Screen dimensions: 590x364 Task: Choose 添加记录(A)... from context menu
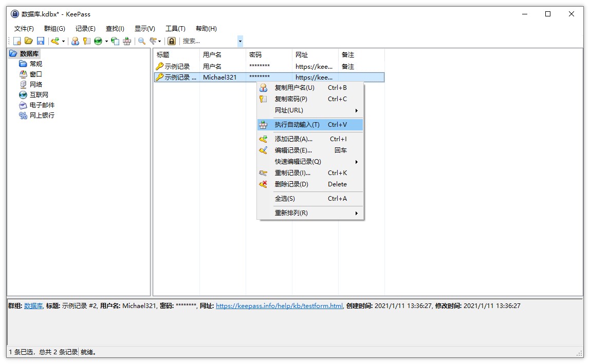coord(310,139)
